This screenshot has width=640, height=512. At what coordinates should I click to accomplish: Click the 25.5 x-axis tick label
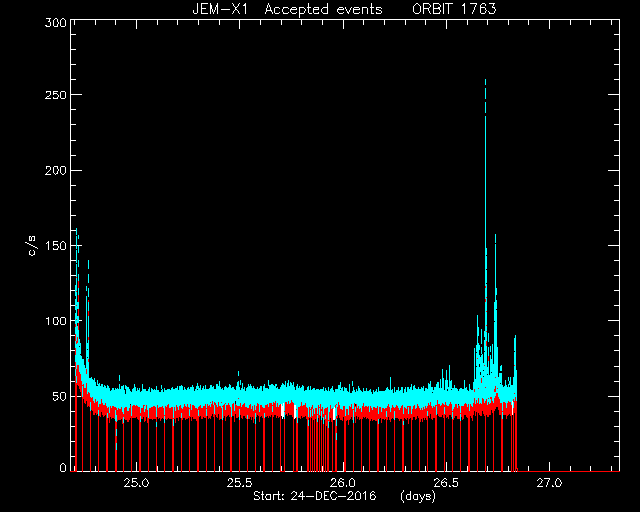coord(240,483)
